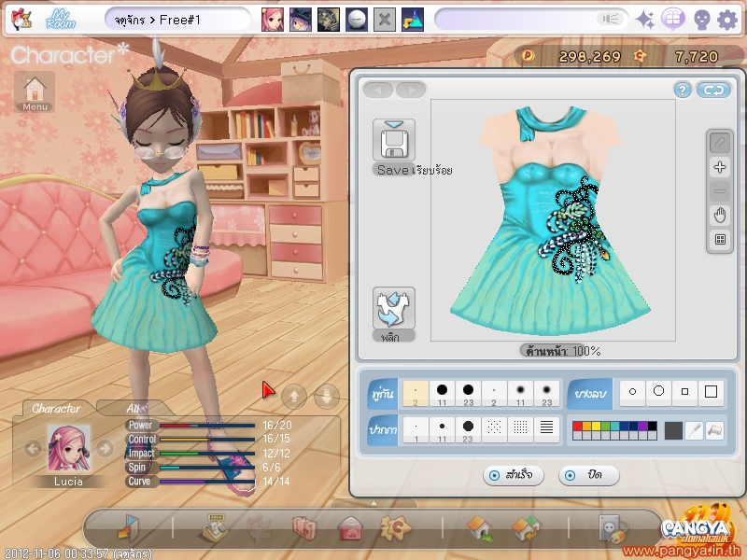747x560 pixels.
Task: Select the horizontal lines pattern pen
Action: [546, 430]
